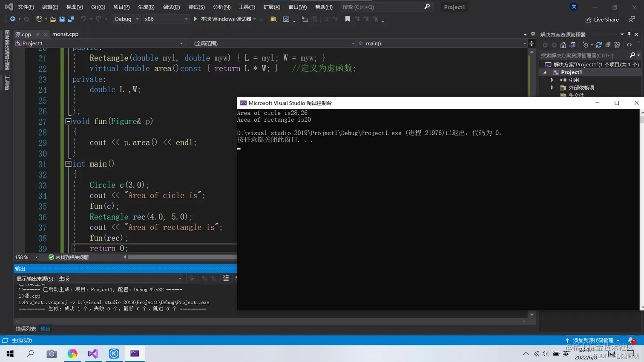
Task: Collapse the fun function fold toggle
Action: coord(68,121)
